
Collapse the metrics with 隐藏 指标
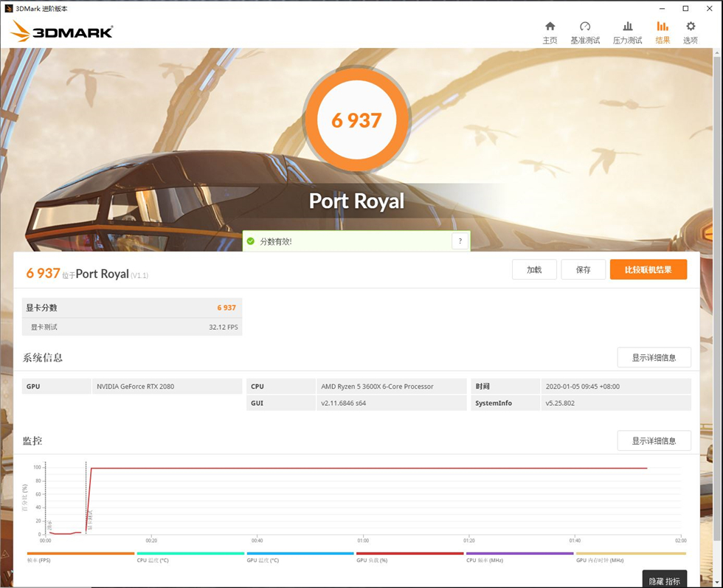point(664,580)
